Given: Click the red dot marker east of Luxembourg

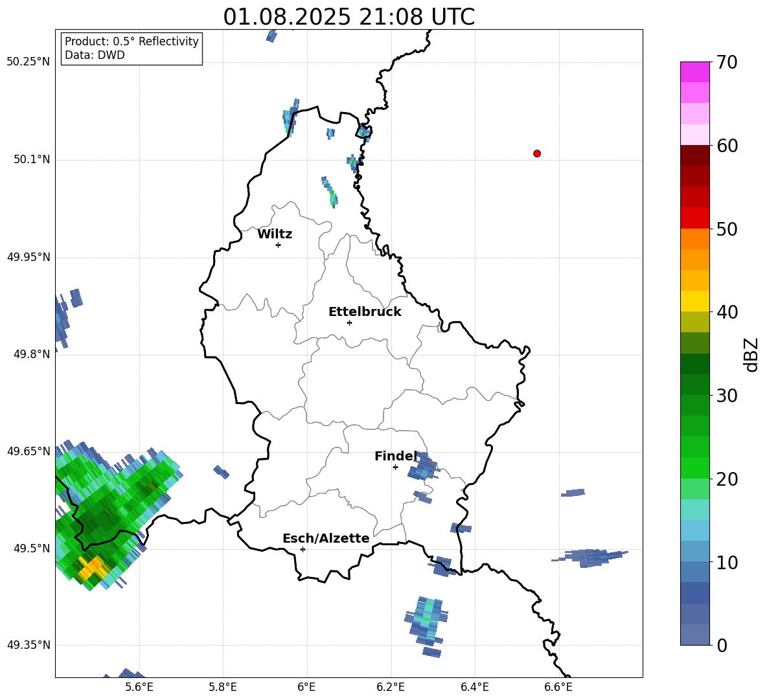Looking at the screenshot, I should 537,153.
